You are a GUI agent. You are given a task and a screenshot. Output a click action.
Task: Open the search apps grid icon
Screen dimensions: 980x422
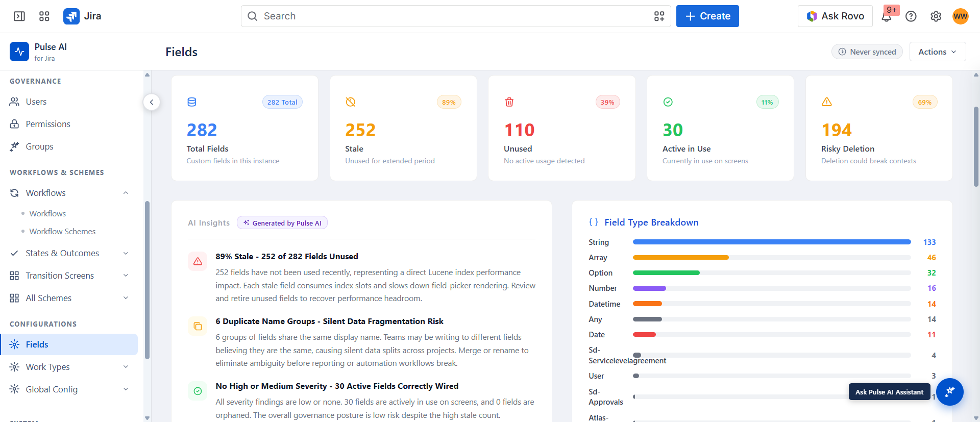point(659,16)
